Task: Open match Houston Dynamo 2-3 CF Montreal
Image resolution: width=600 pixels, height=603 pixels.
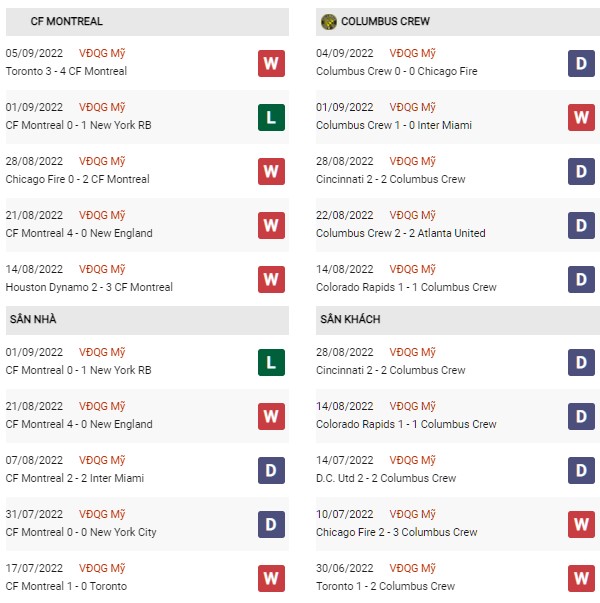Action: 89,287
